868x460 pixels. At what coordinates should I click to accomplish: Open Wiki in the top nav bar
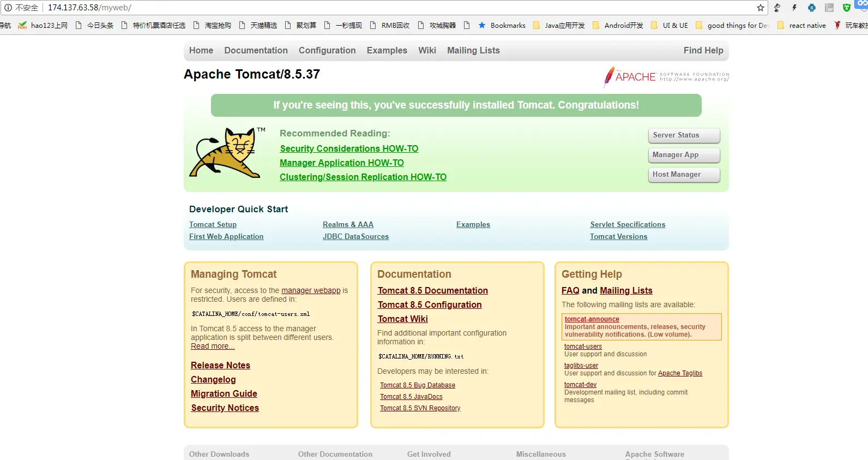427,50
